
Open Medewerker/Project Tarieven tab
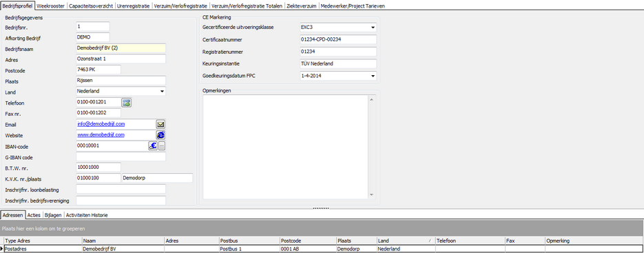[353, 6]
